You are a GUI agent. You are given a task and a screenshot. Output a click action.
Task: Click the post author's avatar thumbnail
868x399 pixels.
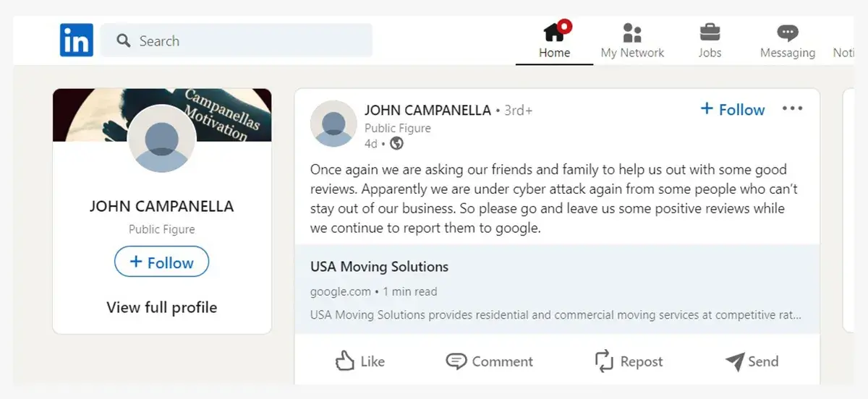click(x=333, y=124)
